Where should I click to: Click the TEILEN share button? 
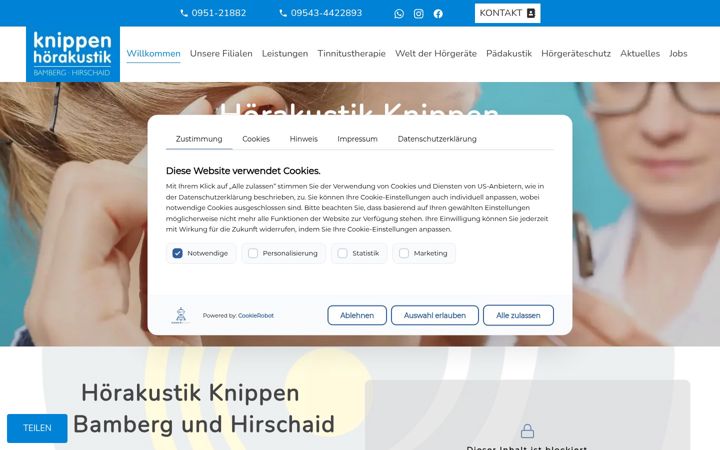[x=37, y=428]
